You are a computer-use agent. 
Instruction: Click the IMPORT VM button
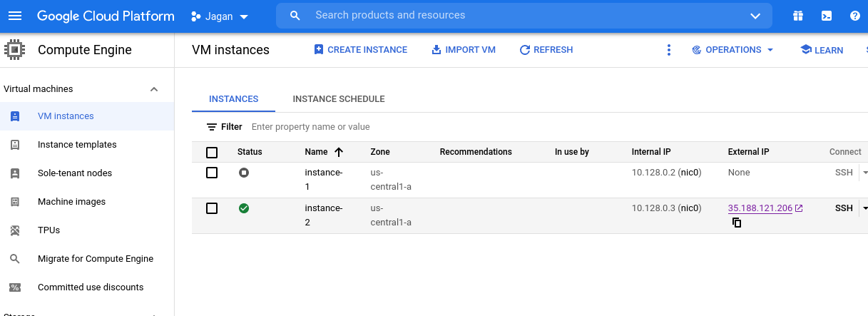464,50
